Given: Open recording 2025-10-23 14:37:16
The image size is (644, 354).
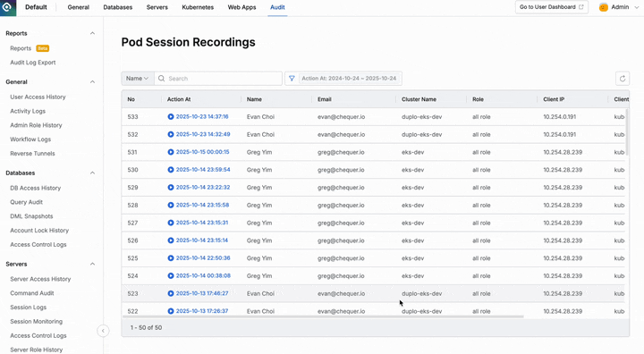Looking at the screenshot, I should click(x=202, y=116).
